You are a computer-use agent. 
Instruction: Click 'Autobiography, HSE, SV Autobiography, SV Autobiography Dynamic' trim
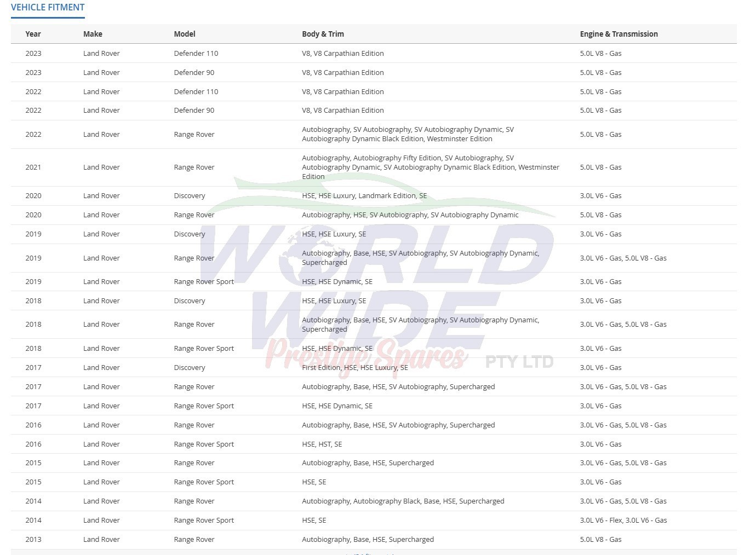pos(410,215)
